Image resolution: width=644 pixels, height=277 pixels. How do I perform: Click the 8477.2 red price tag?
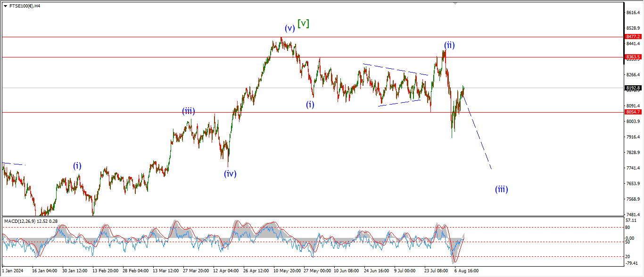pyautogui.click(x=633, y=36)
